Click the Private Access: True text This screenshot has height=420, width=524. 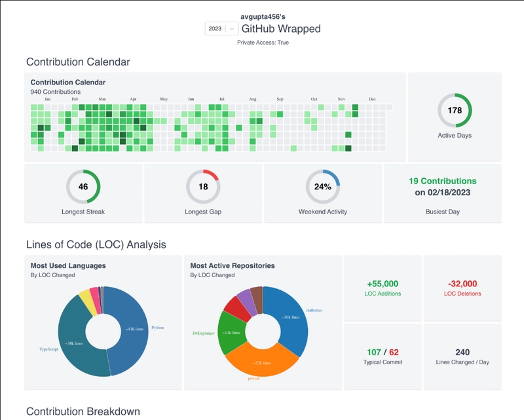tap(263, 43)
